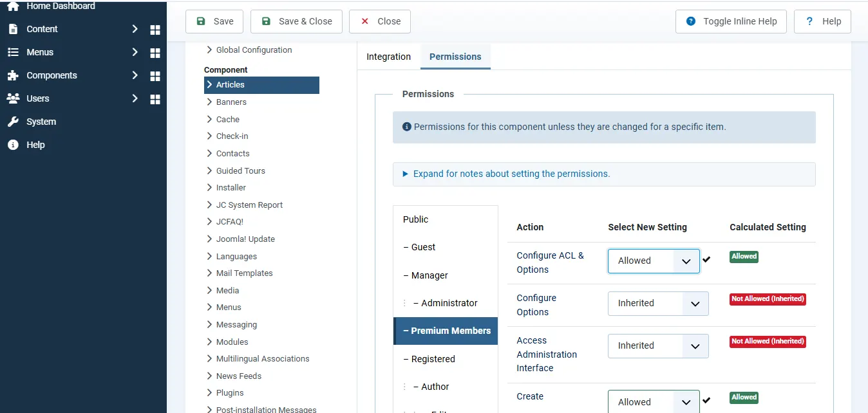Click the Content file icon in sidebar

point(13,29)
